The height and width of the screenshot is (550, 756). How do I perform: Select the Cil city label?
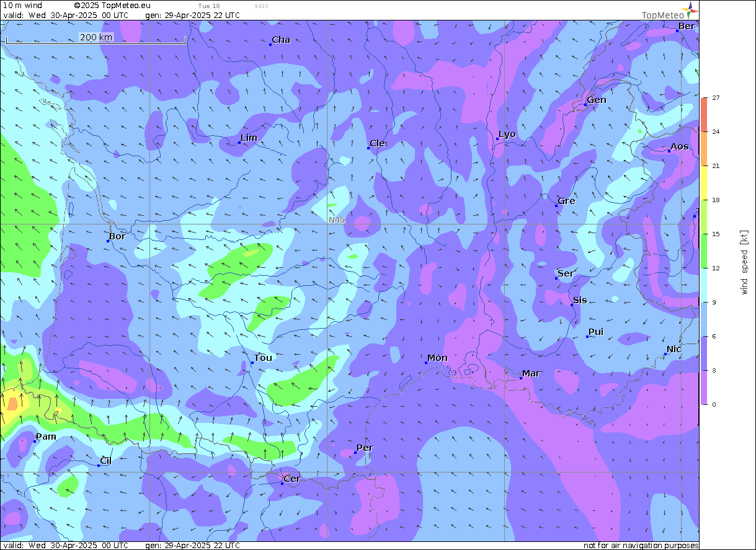point(106,460)
